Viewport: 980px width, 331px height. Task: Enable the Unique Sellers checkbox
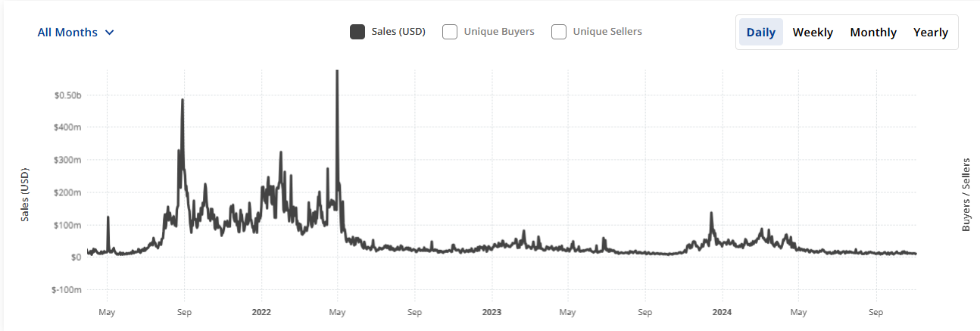(559, 32)
